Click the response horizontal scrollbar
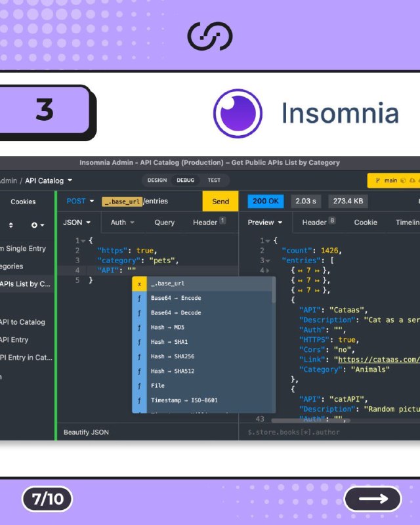 click(x=311, y=421)
